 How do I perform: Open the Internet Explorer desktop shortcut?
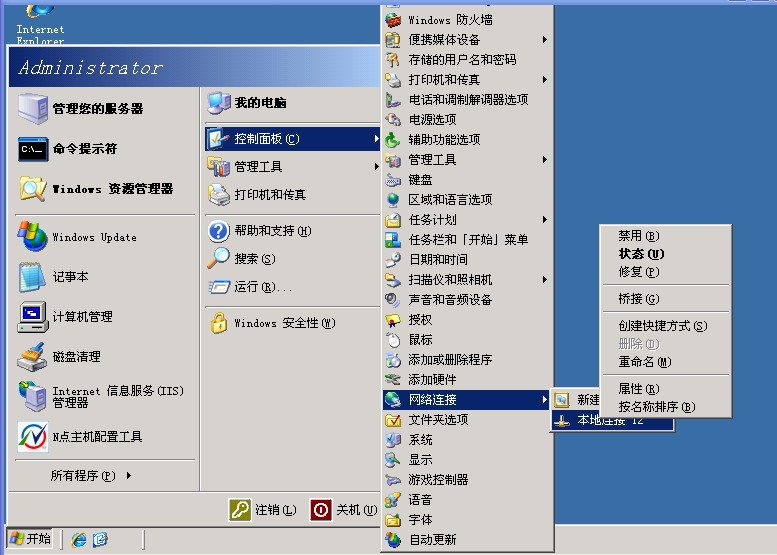40,26
